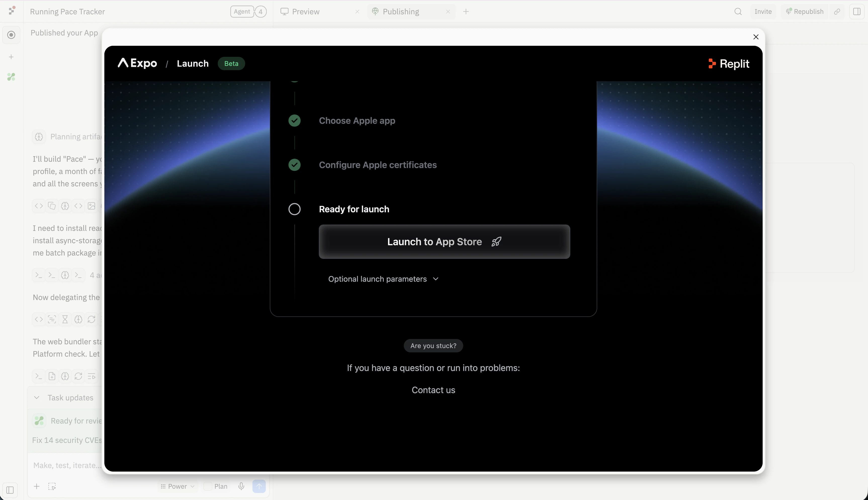This screenshot has width=868, height=500.
Task: Click Fix 14 security CVEs text
Action: [x=67, y=440]
